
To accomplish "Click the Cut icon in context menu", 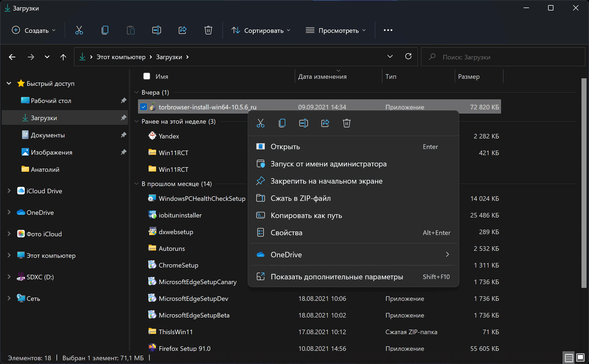I will pyautogui.click(x=260, y=123).
